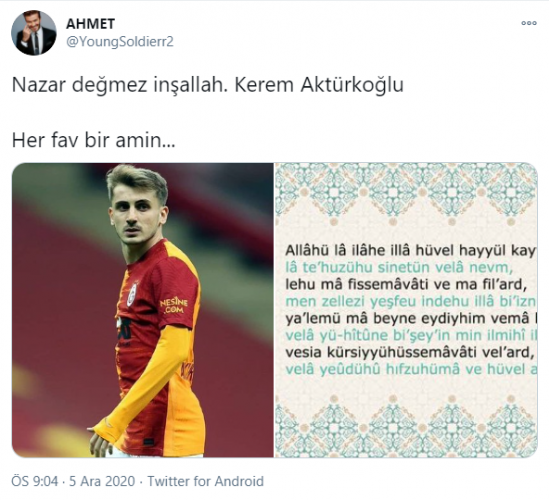This screenshot has height=500, width=549.
Task: Click the bottom ornamental pattern border
Action: click(x=406, y=425)
